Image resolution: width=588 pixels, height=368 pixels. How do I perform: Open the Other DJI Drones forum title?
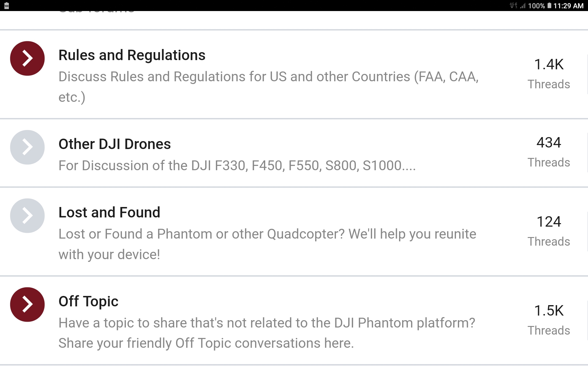[115, 144]
